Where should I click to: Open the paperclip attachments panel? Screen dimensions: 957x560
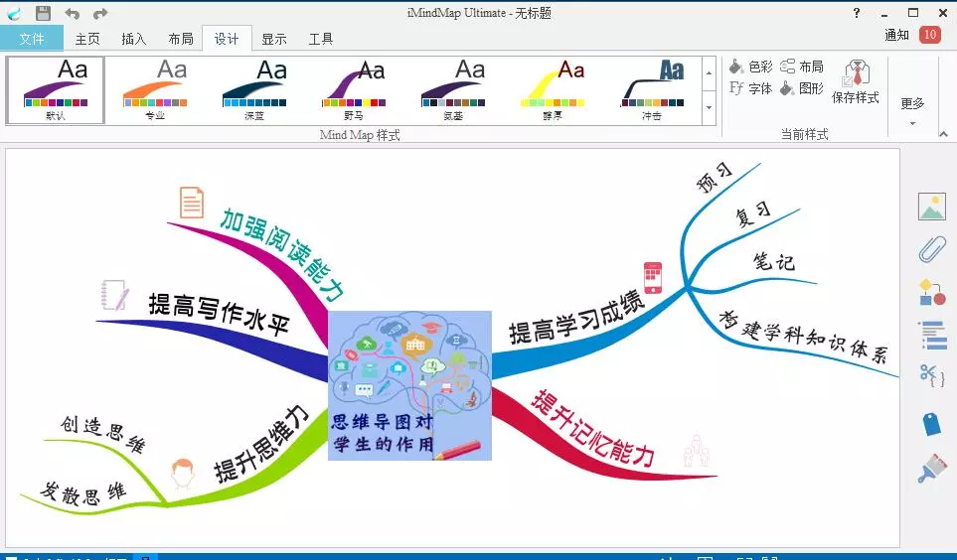(932, 249)
